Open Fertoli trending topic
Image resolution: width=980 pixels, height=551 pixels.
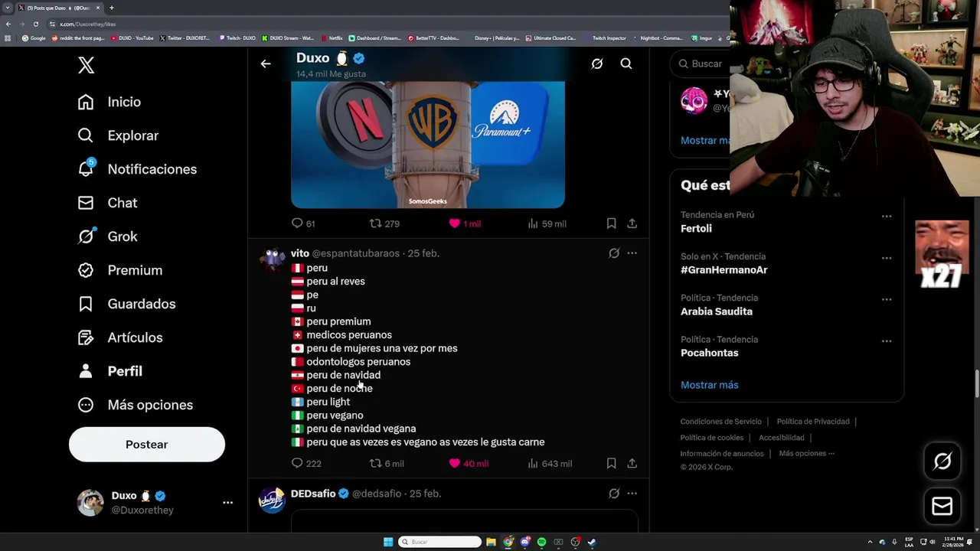[696, 229]
